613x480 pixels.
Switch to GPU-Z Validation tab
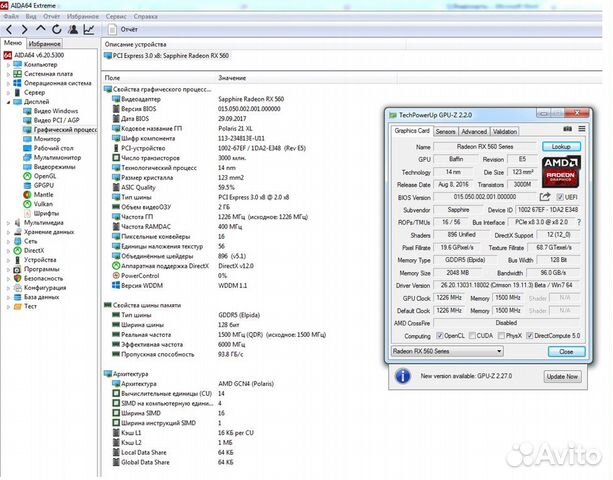505,132
